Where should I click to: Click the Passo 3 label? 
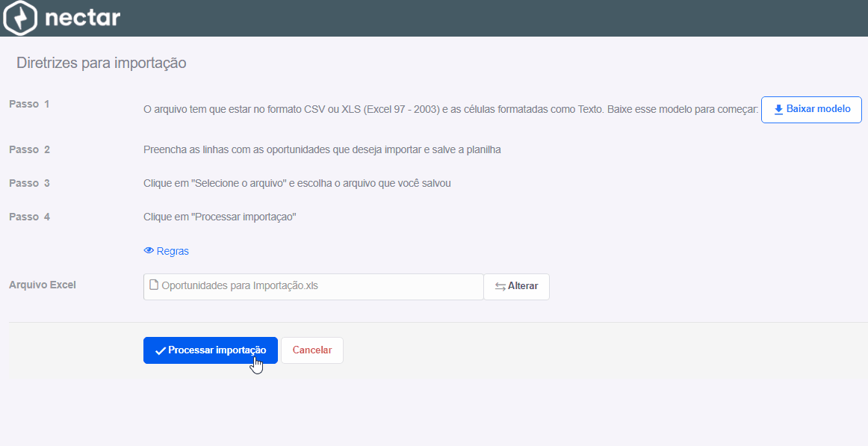[29, 183]
